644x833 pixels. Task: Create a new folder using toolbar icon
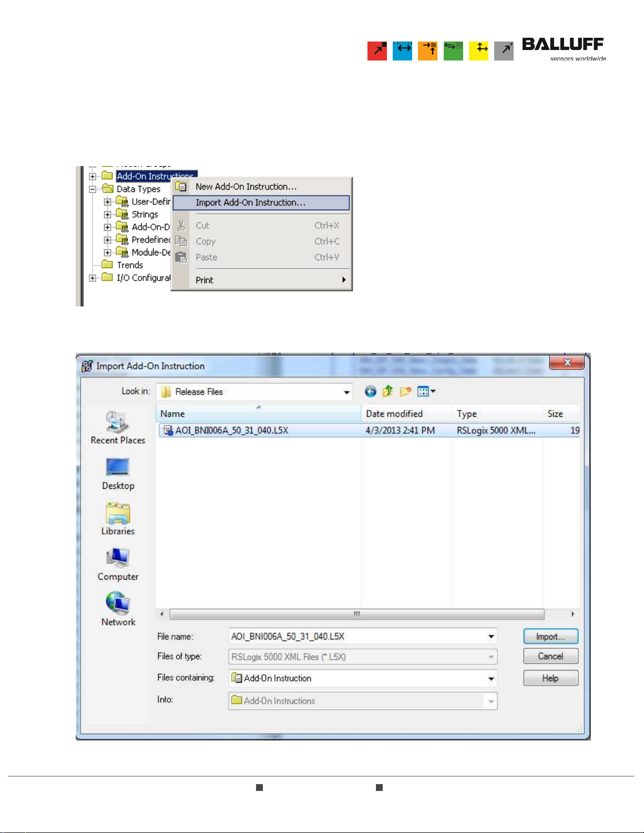[x=405, y=392]
